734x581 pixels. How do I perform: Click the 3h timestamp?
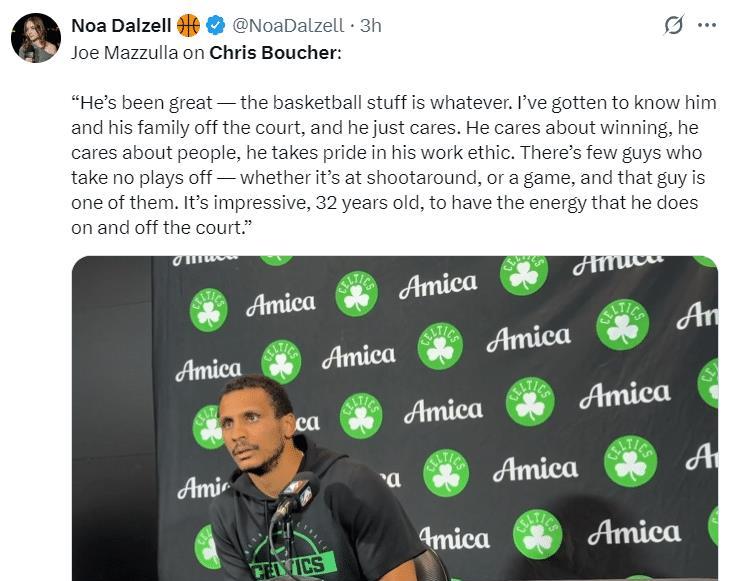370,25
